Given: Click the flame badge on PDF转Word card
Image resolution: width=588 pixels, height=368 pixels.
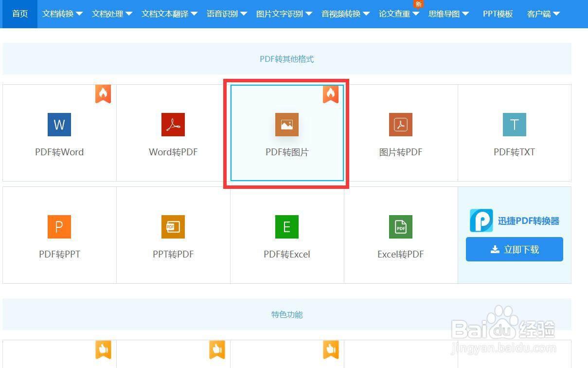Looking at the screenshot, I should (103, 93).
